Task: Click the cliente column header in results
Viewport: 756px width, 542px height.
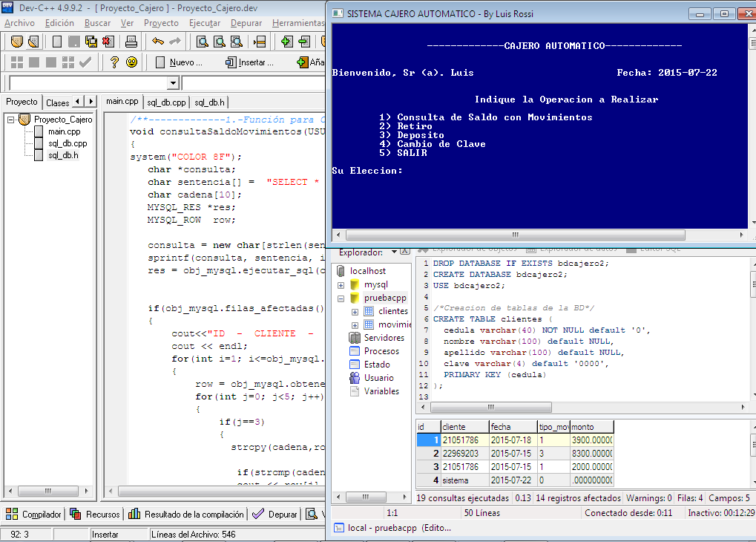Action: 464,427
